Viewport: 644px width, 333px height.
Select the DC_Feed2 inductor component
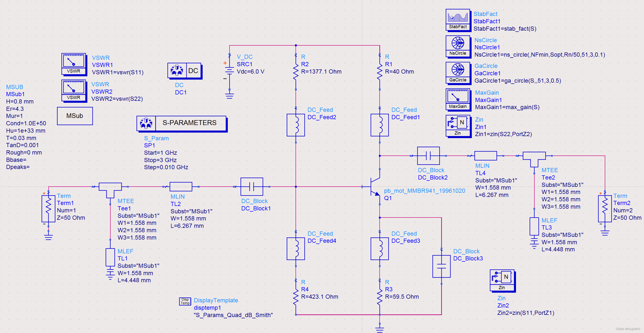click(x=296, y=125)
